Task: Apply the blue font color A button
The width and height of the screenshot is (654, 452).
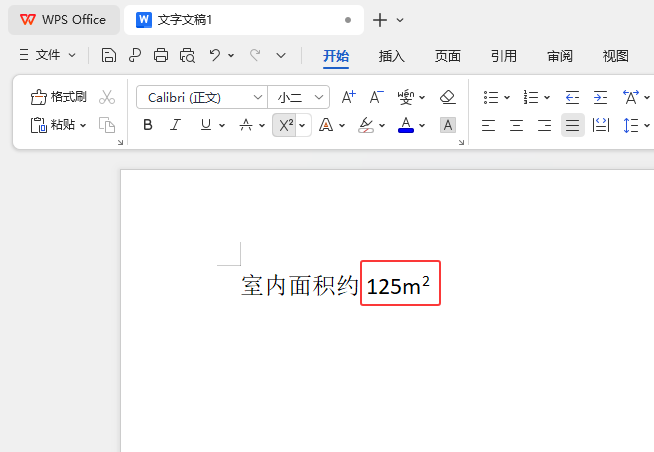Action: pos(406,125)
